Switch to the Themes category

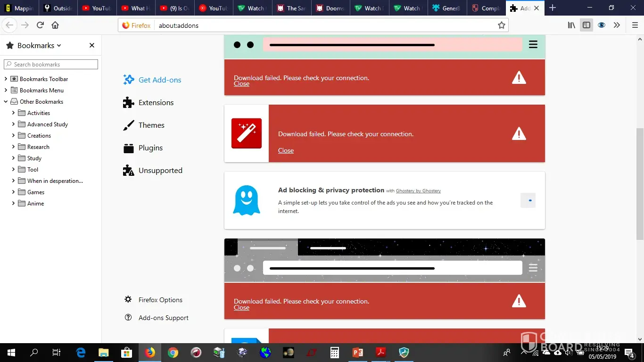151,125
